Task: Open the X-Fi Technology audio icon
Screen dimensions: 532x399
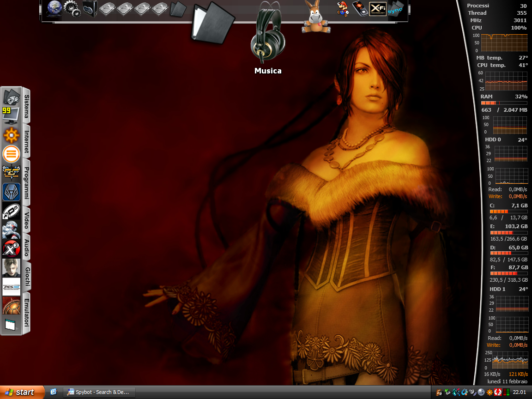Action: click(x=378, y=8)
